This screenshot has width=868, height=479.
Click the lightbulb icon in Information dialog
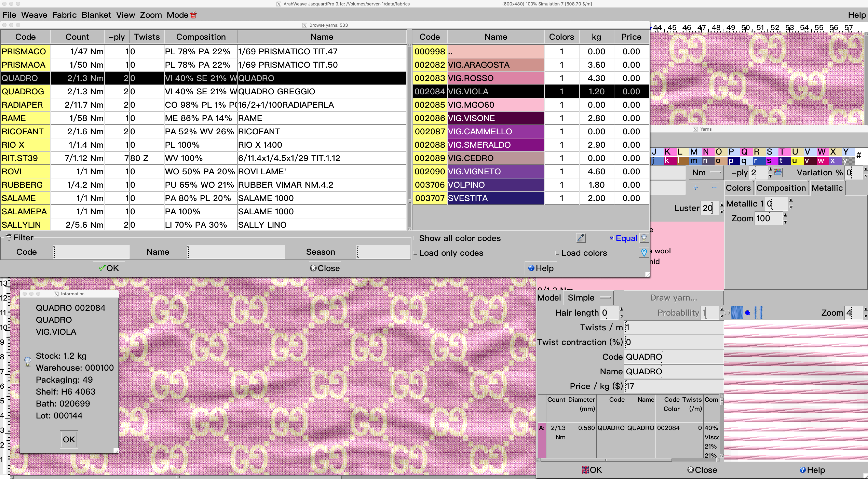(28, 361)
